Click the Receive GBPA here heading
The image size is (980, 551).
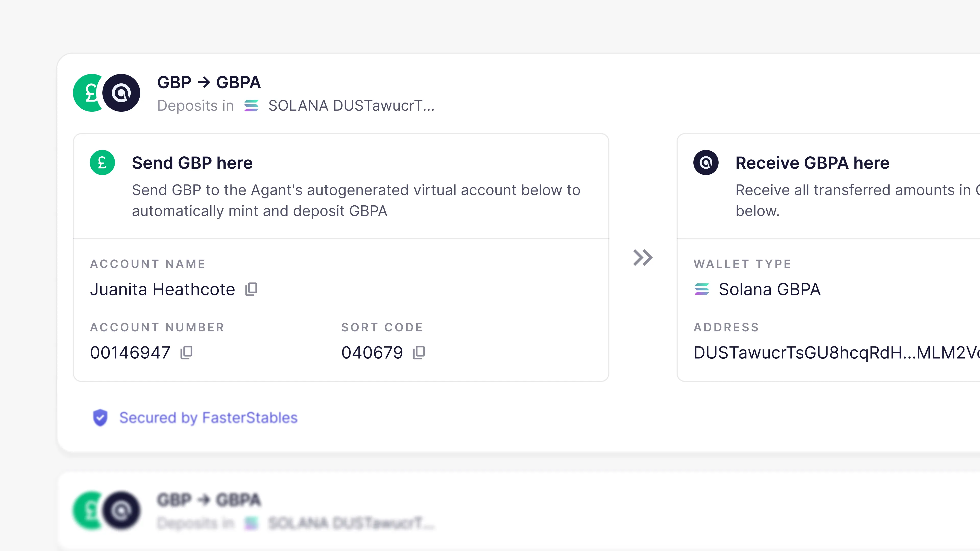(812, 163)
